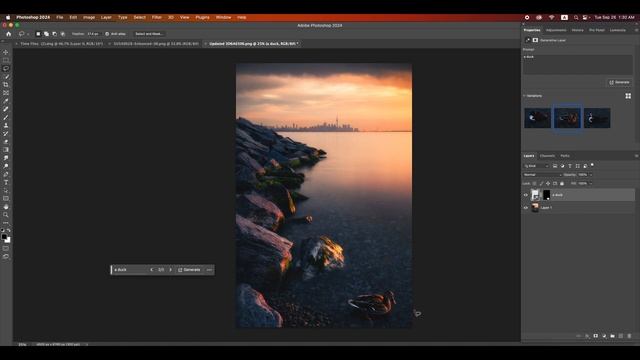Hide Layer 1 visibility eye
Viewport: 640px width, 360px height.
526,208
